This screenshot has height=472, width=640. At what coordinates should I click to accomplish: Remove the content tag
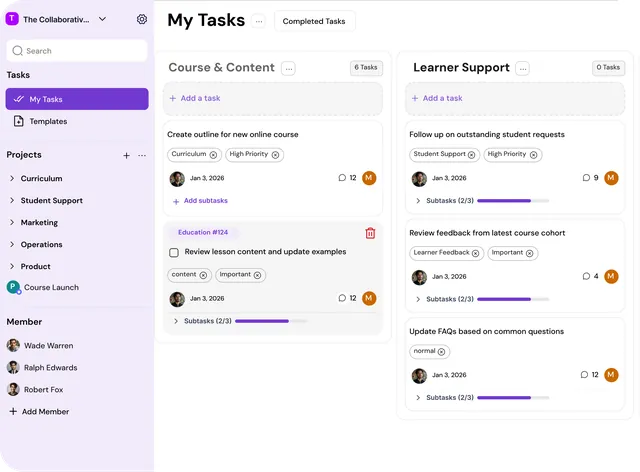[x=203, y=275]
